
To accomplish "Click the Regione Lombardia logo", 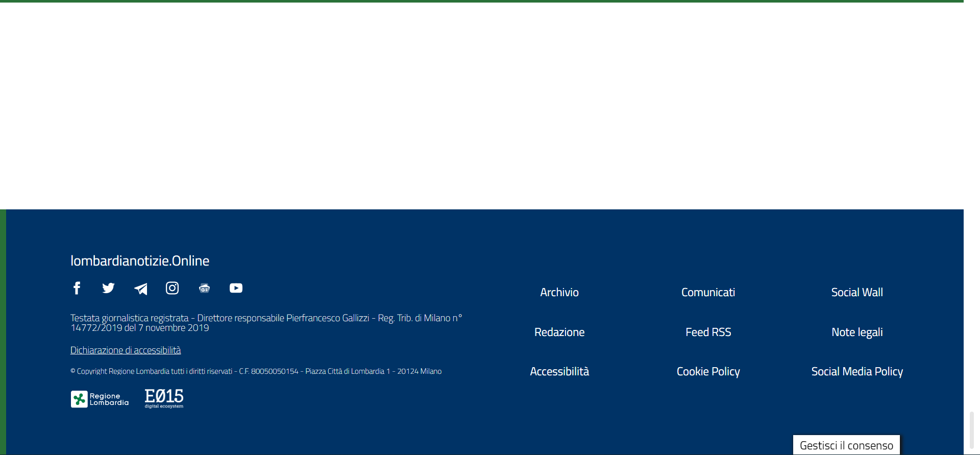I will click(100, 399).
